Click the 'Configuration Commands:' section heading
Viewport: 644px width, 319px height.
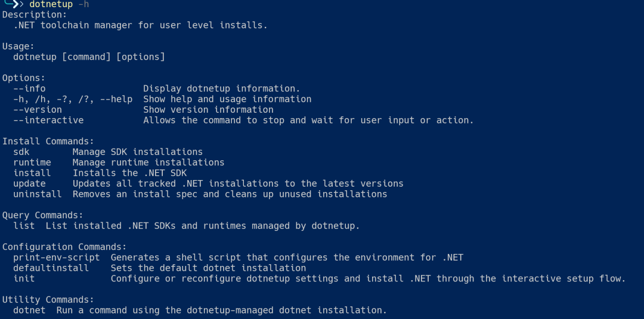pyautogui.click(x=64, y=247)
